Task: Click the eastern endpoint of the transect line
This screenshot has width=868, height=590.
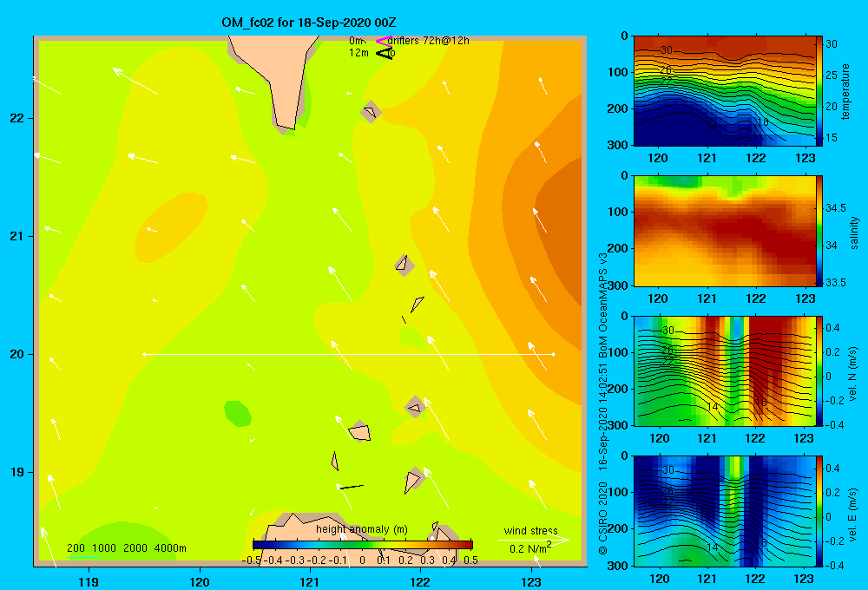Action: [554, 354]
